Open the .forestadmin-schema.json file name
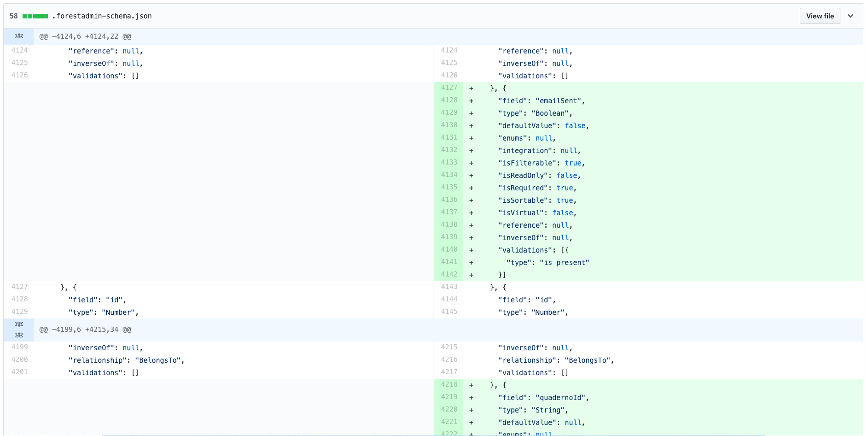 (x=102, y=16)
